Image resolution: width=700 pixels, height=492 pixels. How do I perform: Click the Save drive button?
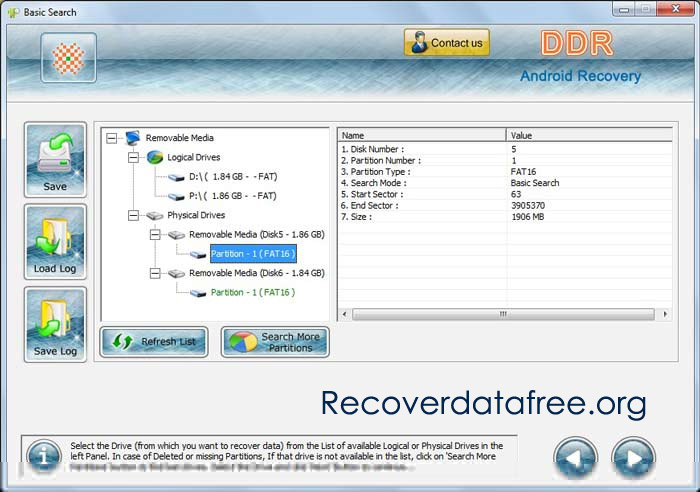tap(55, 159)
